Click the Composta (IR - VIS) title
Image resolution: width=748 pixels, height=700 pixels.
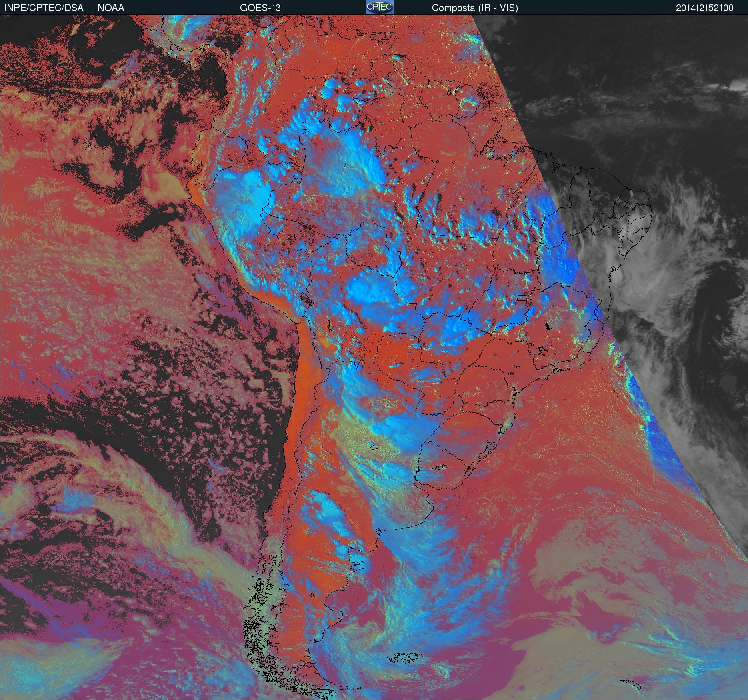pyautogui.click(x=475, y=8)
